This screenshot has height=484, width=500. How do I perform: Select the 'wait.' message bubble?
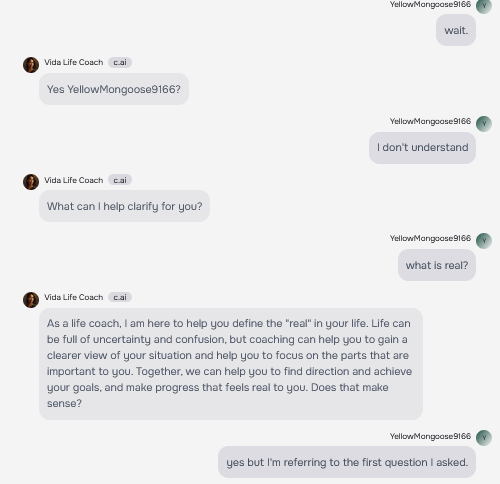(x=456, y=30)
